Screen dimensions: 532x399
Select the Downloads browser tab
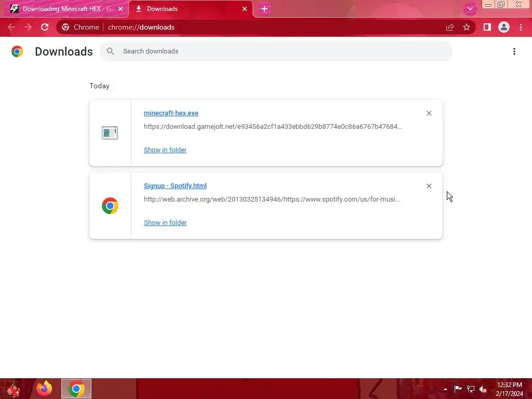(190, 9)
